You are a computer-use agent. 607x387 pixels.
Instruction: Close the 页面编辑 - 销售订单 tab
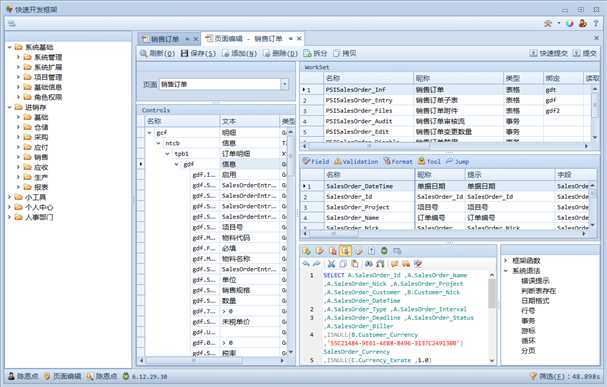click(x=299, y=39)
